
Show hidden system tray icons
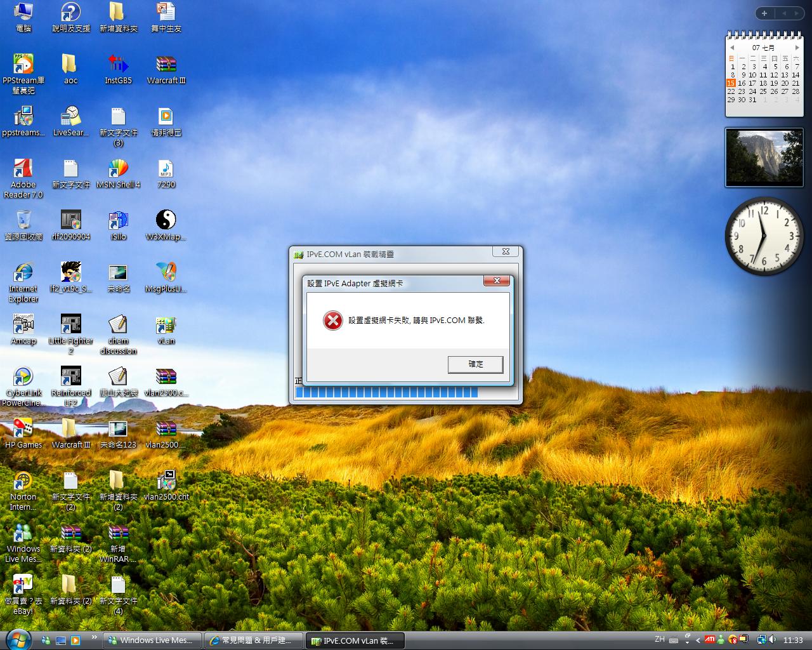click(x=698, y=640)
